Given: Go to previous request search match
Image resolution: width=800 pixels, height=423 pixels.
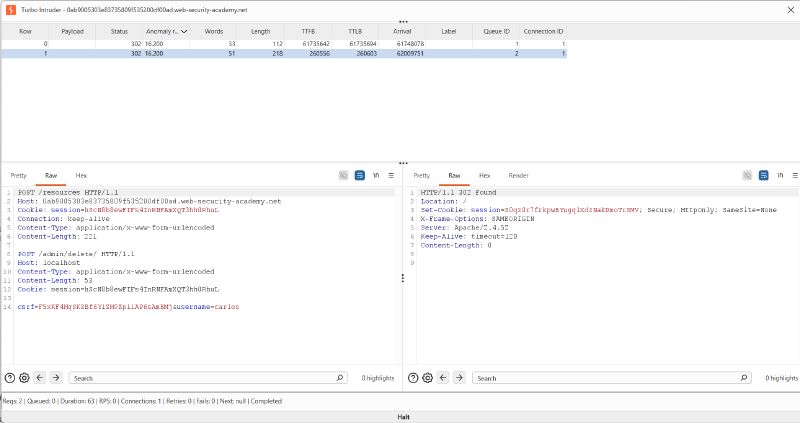Looking at the screenshot, I should pos(40,378).
